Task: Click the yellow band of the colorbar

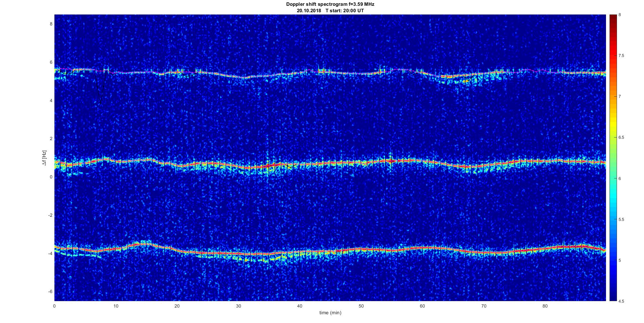Action: click(613, 124)
